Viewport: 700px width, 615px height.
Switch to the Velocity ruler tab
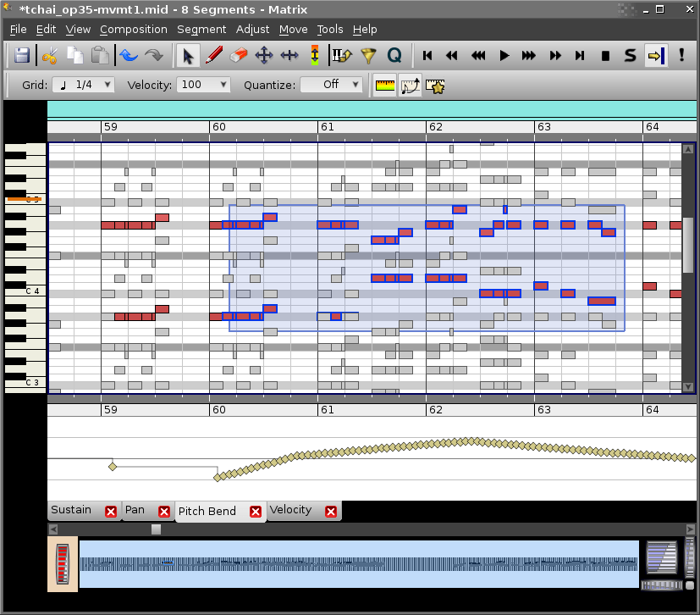[291, 510]
